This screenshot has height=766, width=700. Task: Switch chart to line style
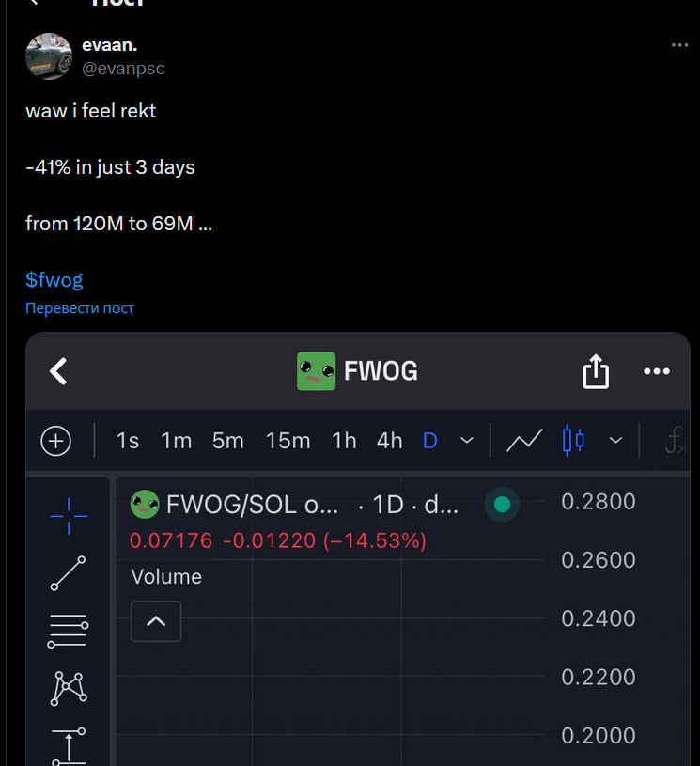coord(524,441)
